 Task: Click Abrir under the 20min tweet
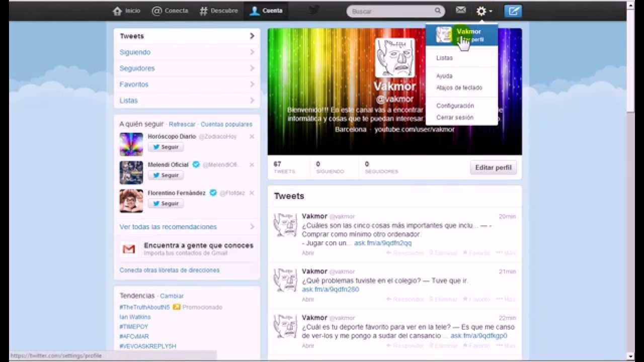tap(308, 253)
